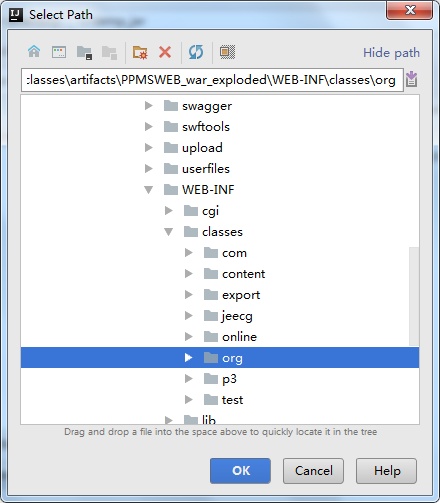Viewport: 440px width, 503px height.
Task: Select the 'classes' tree label
Action: pyautogui.click(x=222, y=232)
